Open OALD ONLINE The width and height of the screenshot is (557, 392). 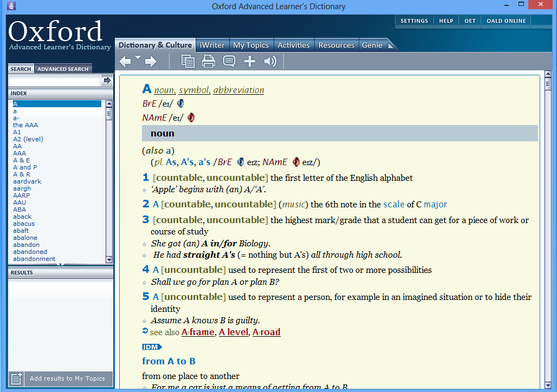506,21
